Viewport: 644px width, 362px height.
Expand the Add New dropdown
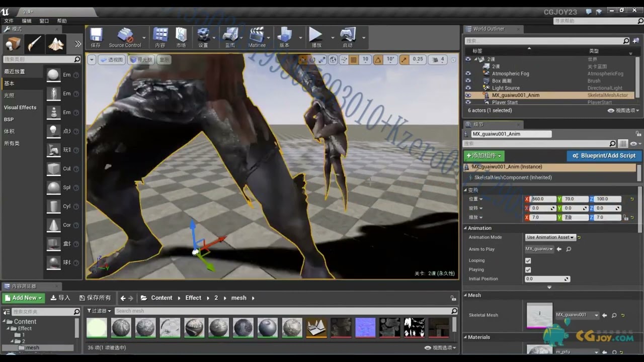(x=23, y=298)
